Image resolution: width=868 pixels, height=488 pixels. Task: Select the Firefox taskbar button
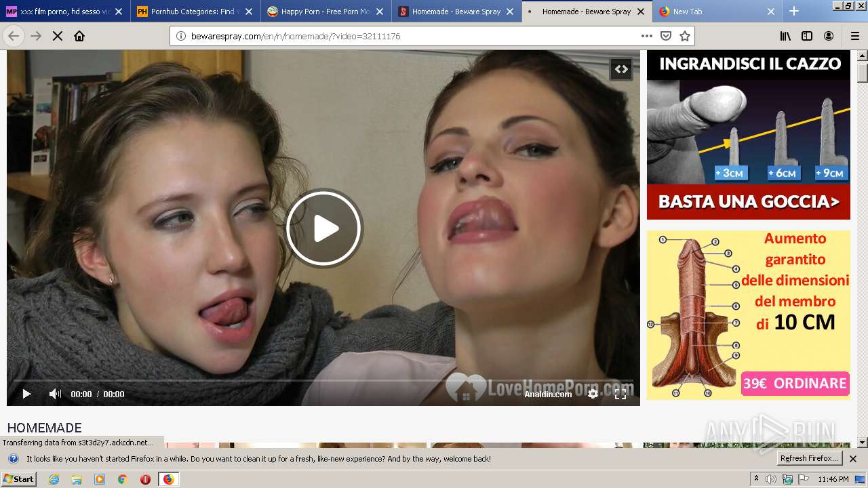click(x=168, y=479)
